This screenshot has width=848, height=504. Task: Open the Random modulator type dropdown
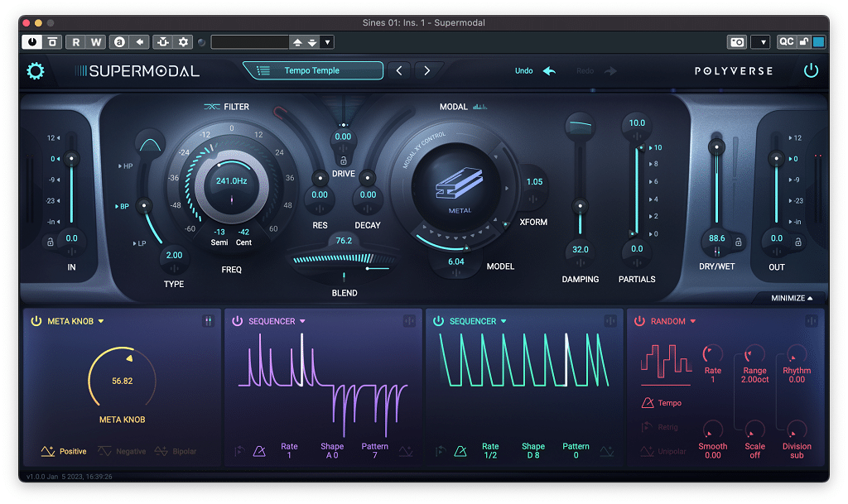(x=693, y=321)
